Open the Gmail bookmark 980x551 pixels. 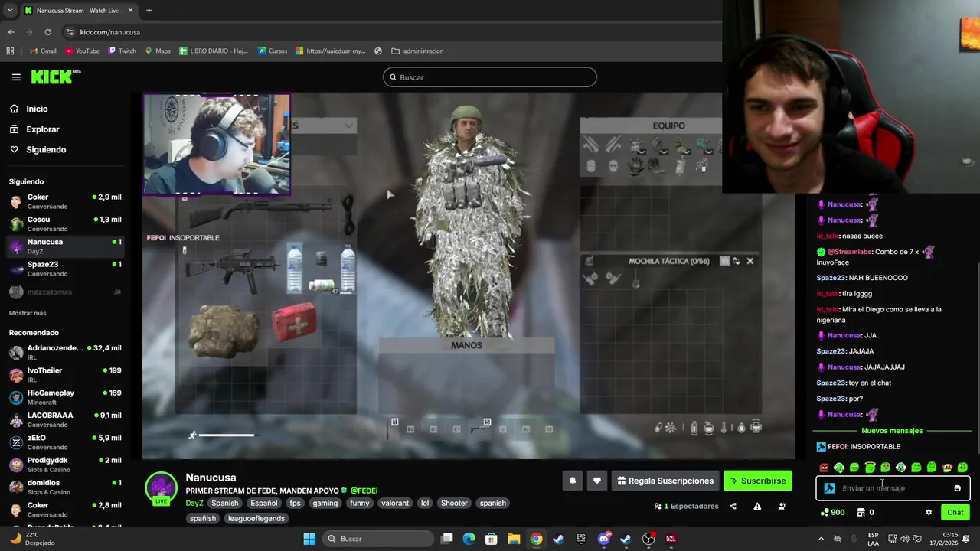point(43,51)
